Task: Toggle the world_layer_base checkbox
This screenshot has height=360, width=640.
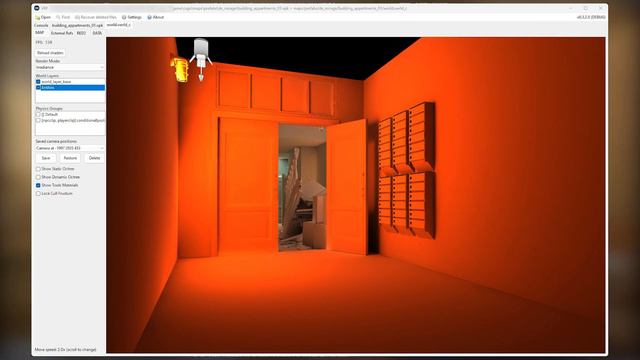Action: [38, 82]
